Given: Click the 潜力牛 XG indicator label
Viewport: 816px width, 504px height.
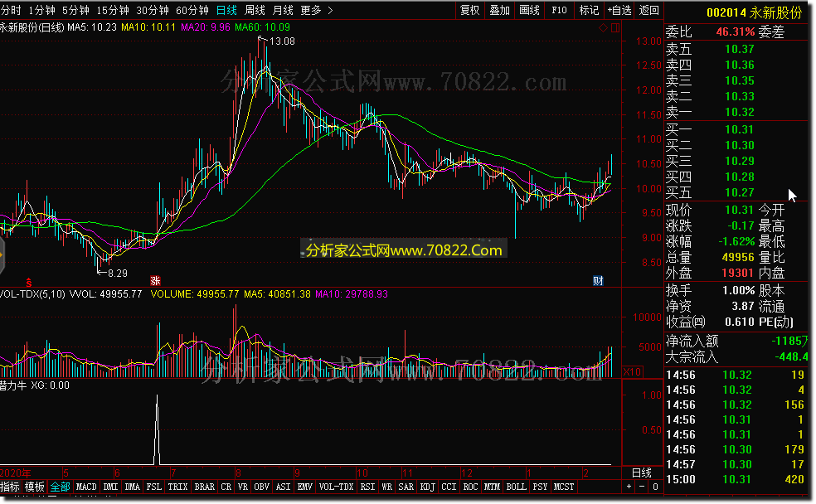Looking at the screenshot, I should pyautogui.click(x=34, y=385).
